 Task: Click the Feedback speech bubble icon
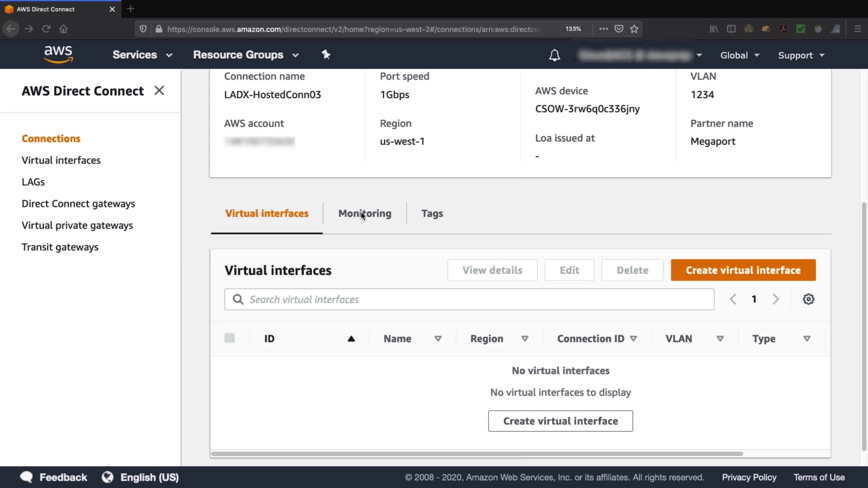pos(27,477)
